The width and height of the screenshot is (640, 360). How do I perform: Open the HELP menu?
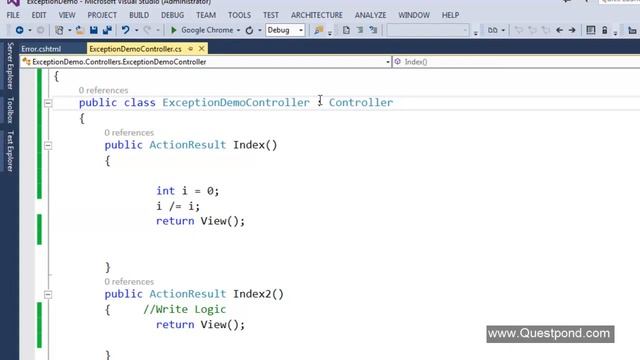click(450, 15)
